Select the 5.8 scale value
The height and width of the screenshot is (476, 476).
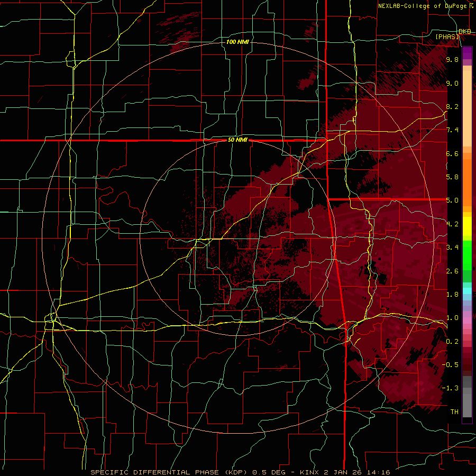coord(452,177)
